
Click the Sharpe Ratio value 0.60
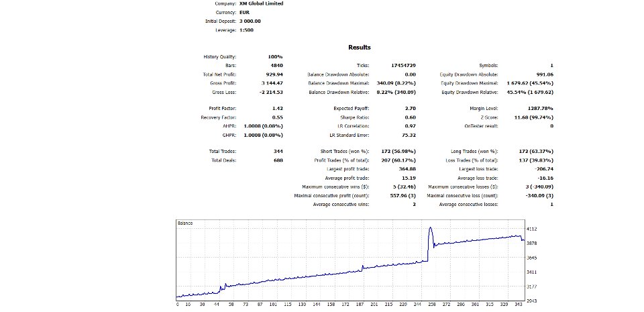(x=411, y=118)
